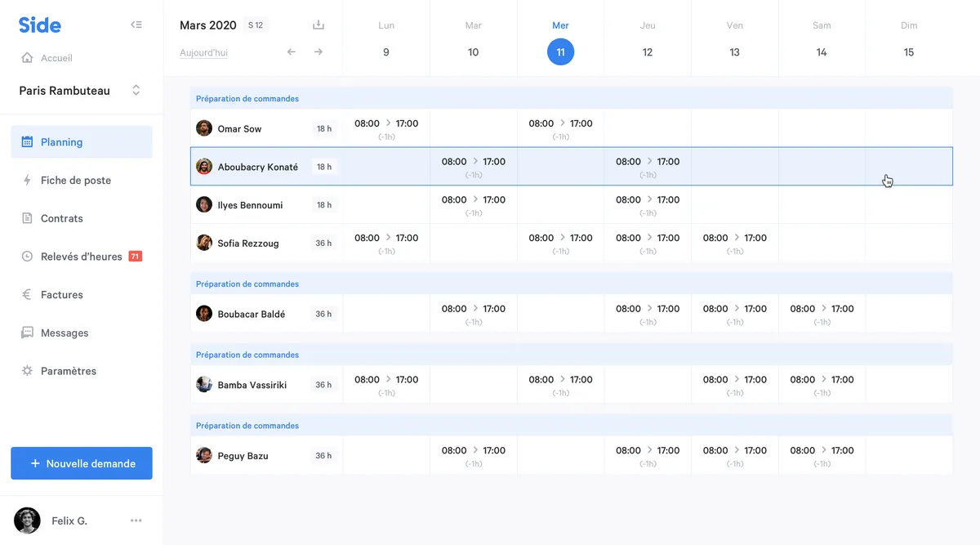The width and height of the screenshot is (980, 545).
Task: Open Fiche de poste section
Action: tap(75, 181)
